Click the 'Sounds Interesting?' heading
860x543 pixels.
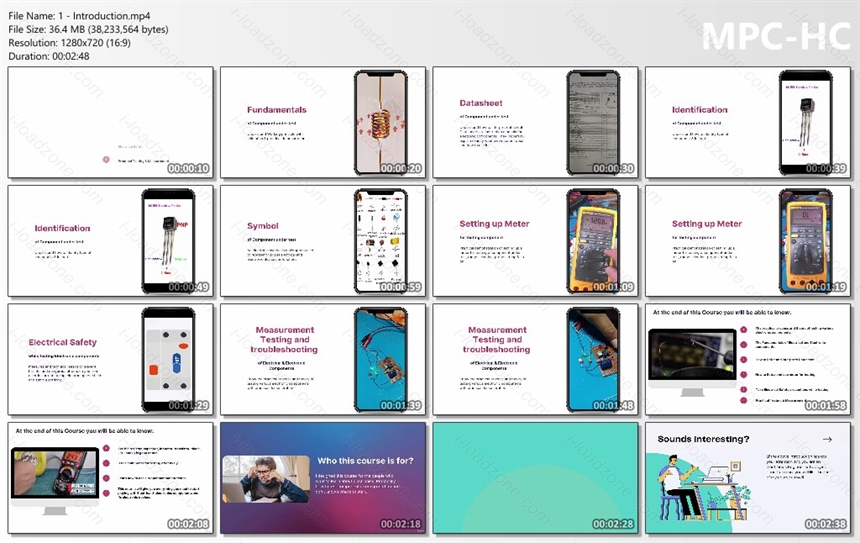click(703, 439)
